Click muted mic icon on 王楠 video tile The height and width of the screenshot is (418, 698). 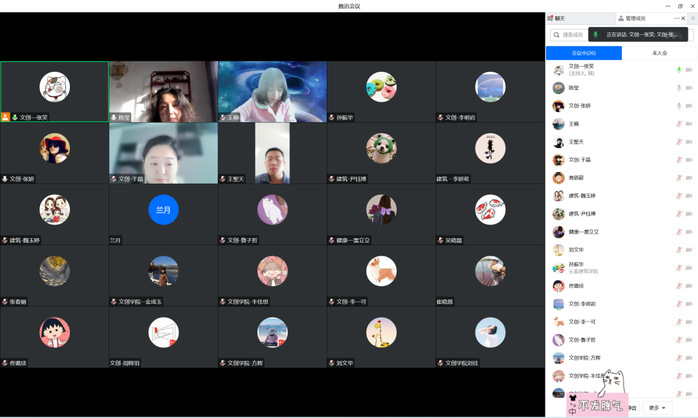click(223, 117)
